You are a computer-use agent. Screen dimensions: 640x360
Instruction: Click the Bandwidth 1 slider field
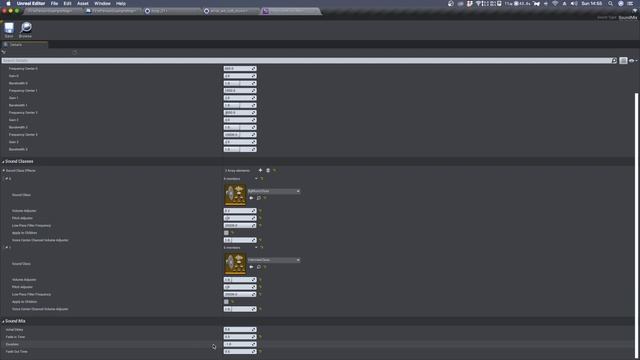click(x=240, y=105)
